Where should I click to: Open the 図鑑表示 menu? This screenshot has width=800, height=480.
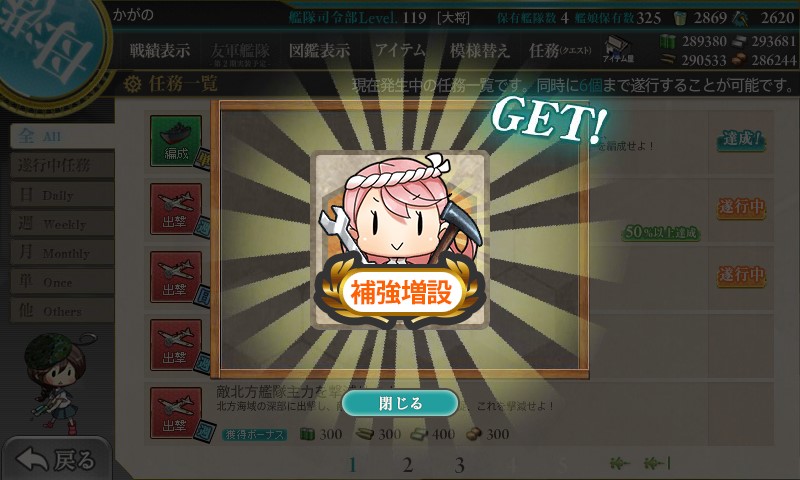(319, 50)
